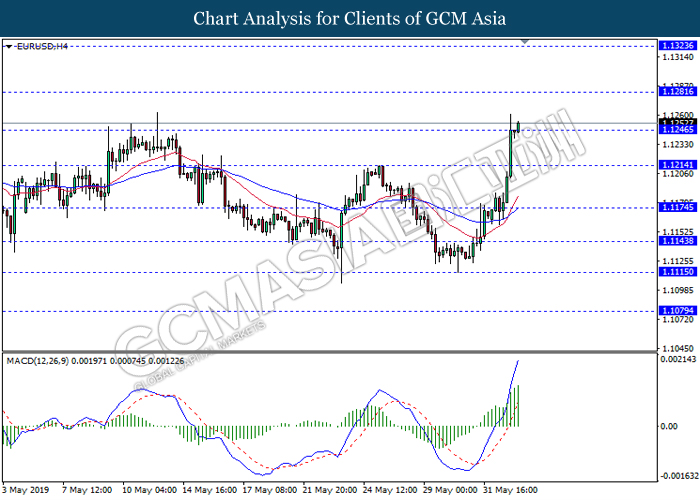Screen dimensions: 700x500
Task: Select the 1.12816 price level label
Action: tap(678, 92)
